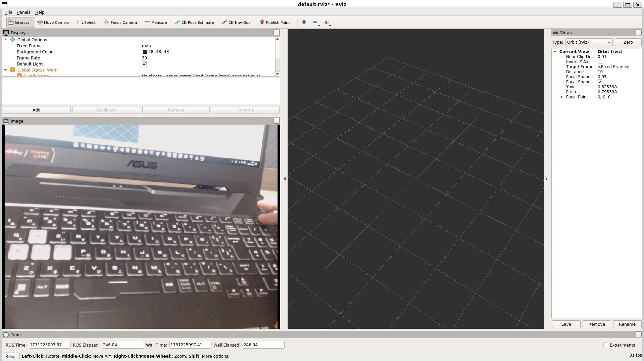This screenshot has width=644, height=361.
Task: Select the Publish Point tool
Action: point(275,22)
